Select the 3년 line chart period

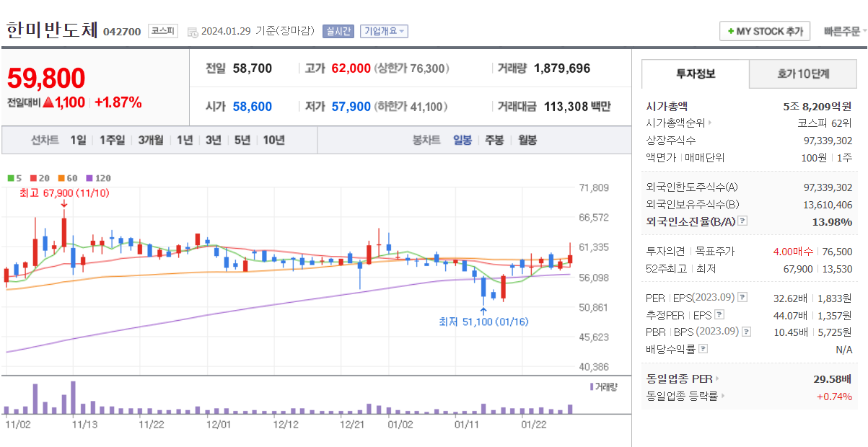pos(213,140)
